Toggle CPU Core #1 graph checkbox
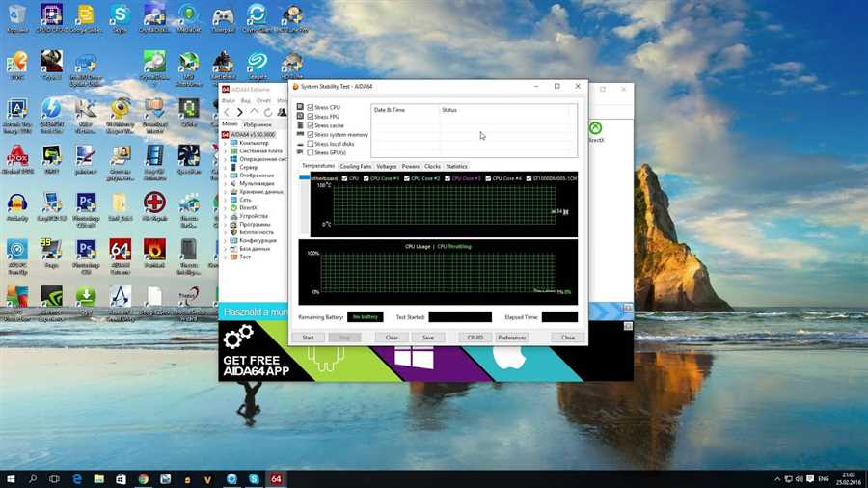 (366, 178)
